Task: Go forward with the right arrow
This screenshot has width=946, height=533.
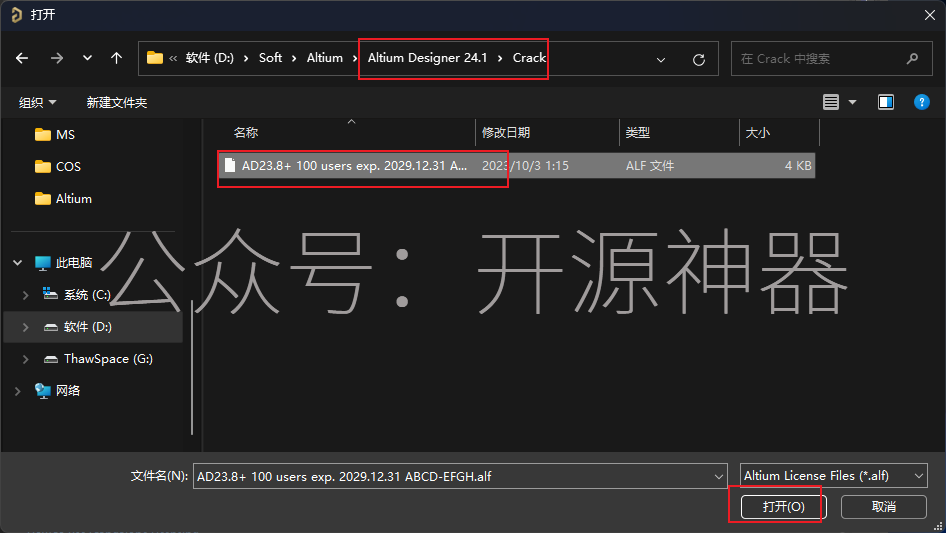Action: pyautogui.click(x=57, y=59)
